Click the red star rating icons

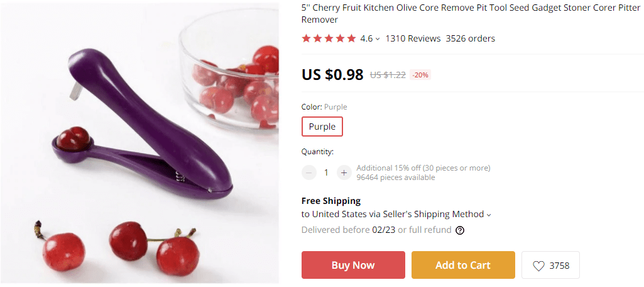pyautogui.click(x=329, y=38)
